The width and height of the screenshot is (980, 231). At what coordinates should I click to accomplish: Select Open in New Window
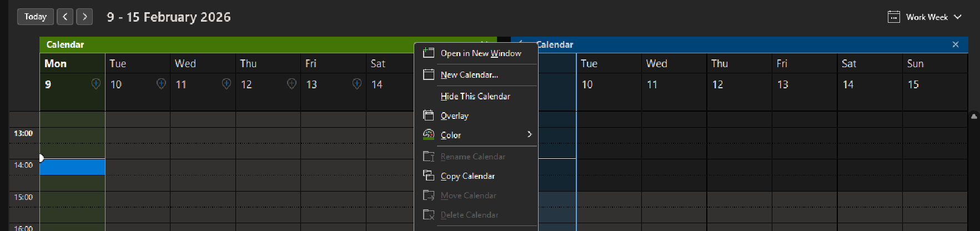[481, 53]
